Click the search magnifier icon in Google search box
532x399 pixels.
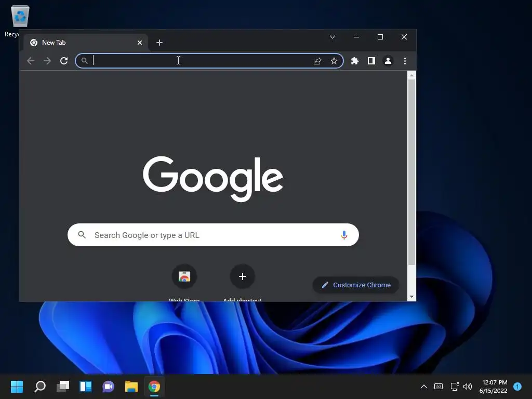coord(82,235)
